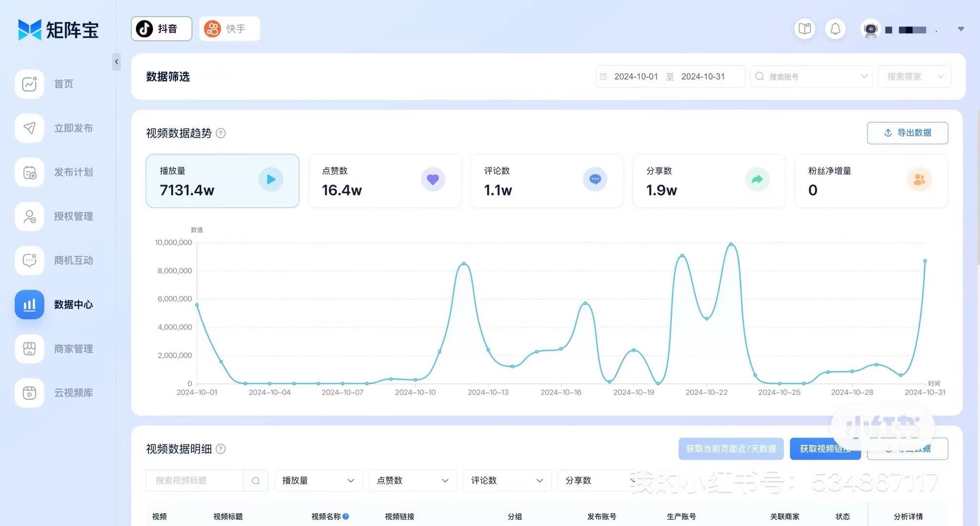
Task: Click the 导出数据 button
Action: (907, 133)
